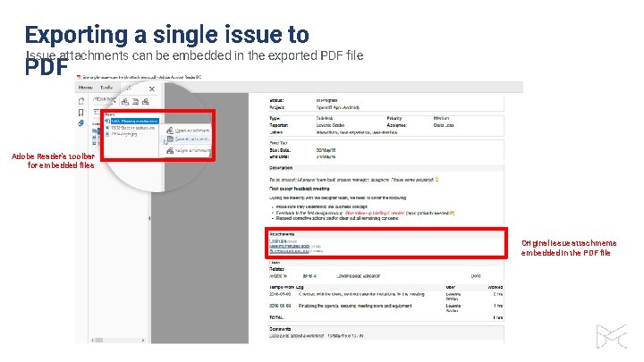Collapse the navigation pane with the side arrow
The height and width of the screenshot is (362, 644).
(149, 218)
